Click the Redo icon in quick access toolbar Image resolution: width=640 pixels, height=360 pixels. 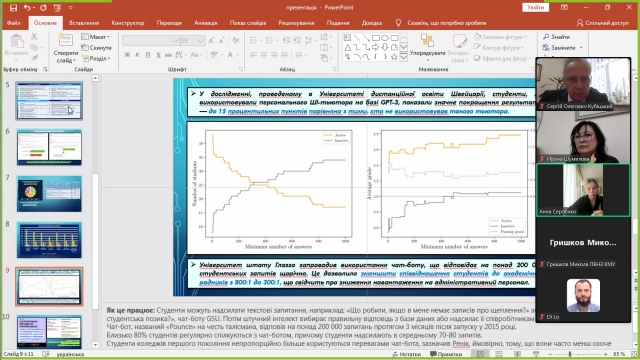click(x=43, y=7)
